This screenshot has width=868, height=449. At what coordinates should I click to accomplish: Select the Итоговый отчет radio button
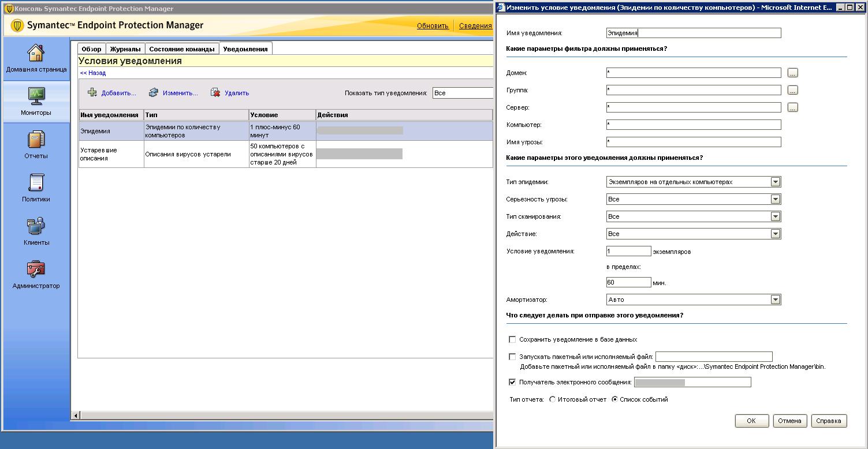pyautogui.click(x=553, y=399)
